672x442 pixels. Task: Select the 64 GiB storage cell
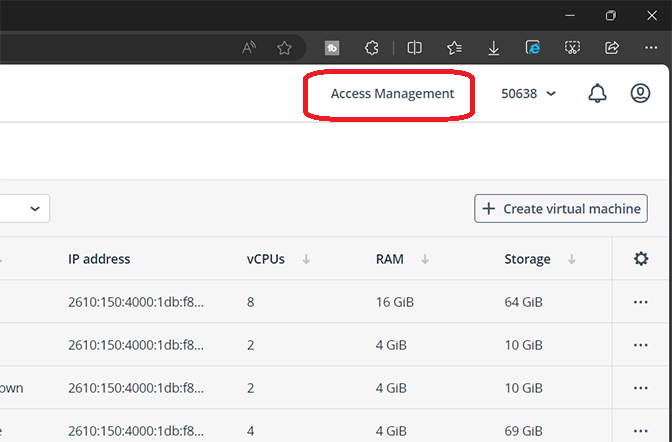(523, 302)
